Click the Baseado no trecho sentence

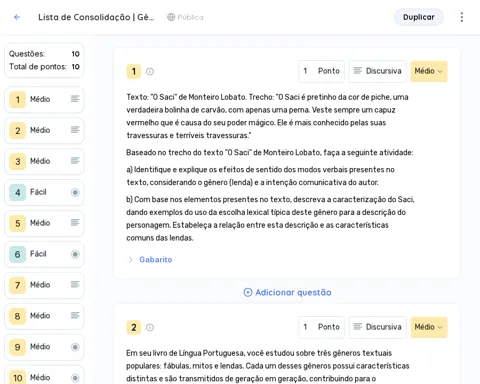click(270, 153)
